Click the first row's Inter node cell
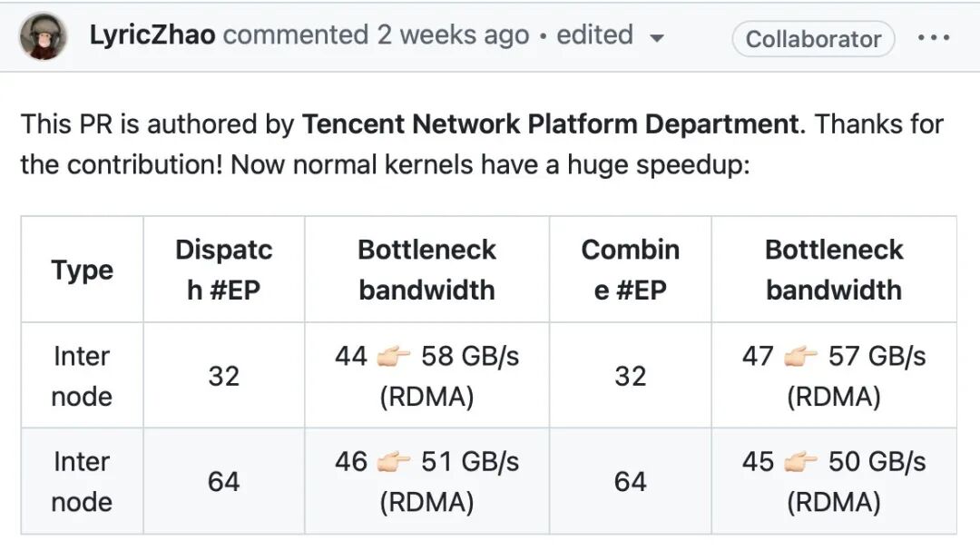The height and width of the screenshot is (551, 980). click(82, 376)
